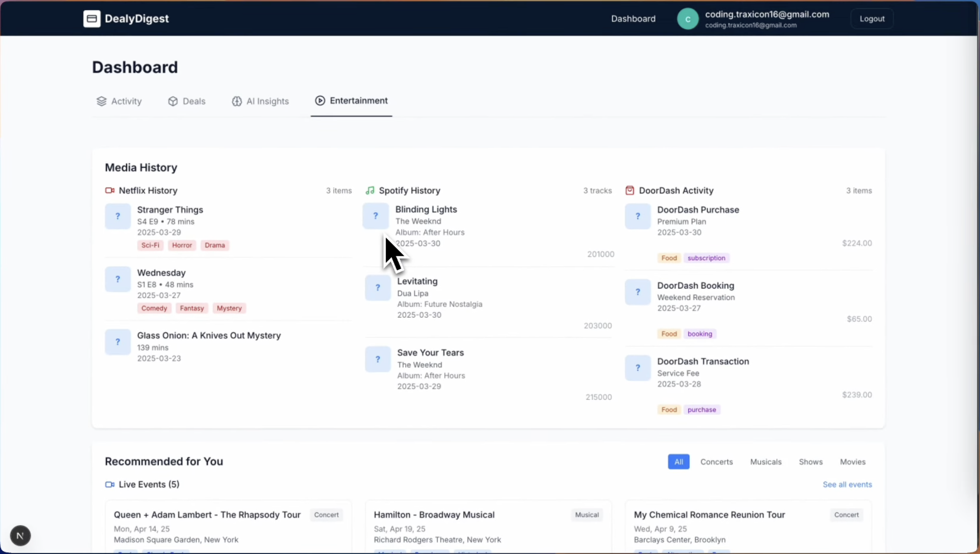Filter recommendations by Shows
Image resolution: width=980 pixels, height=554 pixels.
tap(810, 462)
